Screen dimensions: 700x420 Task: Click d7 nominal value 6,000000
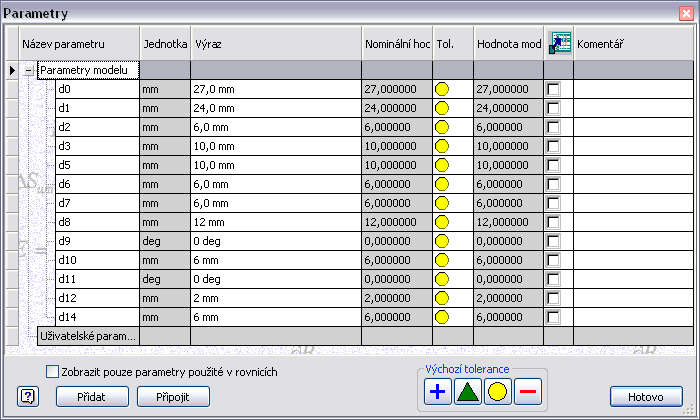(x=397, y=203)
